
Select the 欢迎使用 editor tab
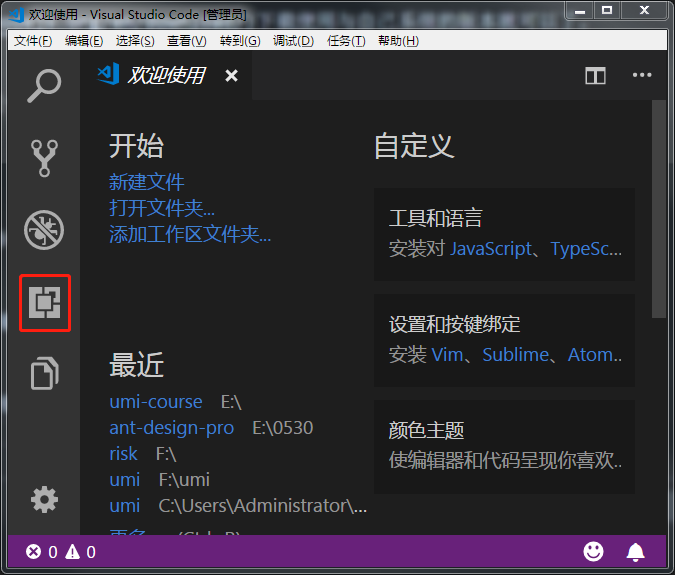coord(166,76)
